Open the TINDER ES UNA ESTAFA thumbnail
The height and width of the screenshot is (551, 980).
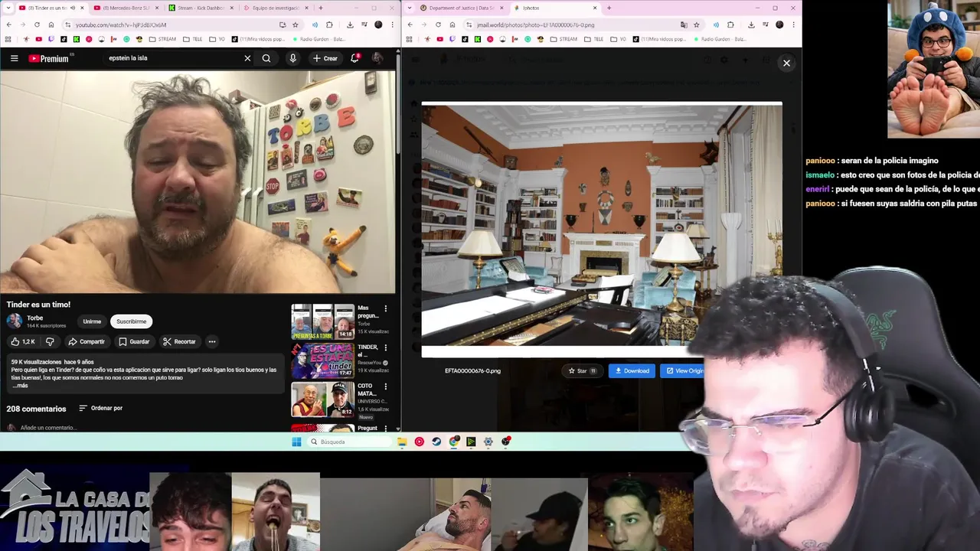[x=322, y=360]
